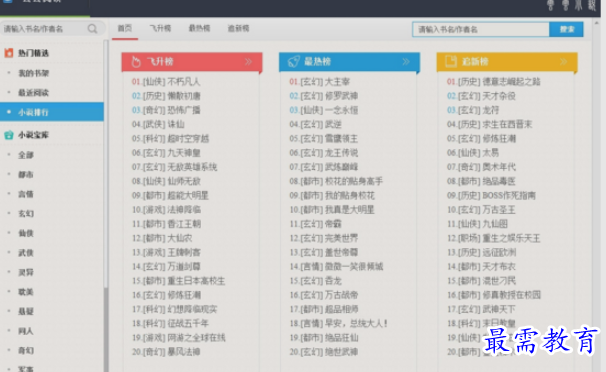Click the 小说宝库 section icon
This screenshot has height=372, width=606.
(9, 135)
